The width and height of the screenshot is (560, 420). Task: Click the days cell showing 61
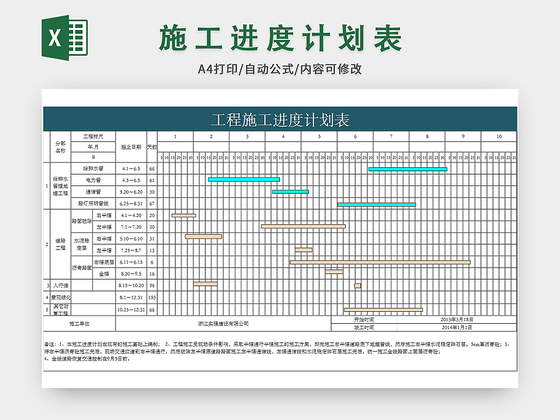[152, 180]
